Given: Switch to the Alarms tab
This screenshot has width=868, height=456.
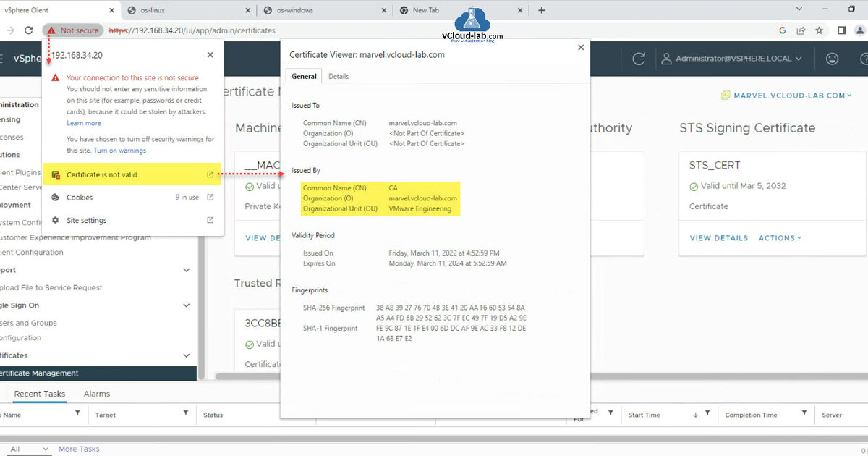Looking at the screenshot, I should (97, 394).
